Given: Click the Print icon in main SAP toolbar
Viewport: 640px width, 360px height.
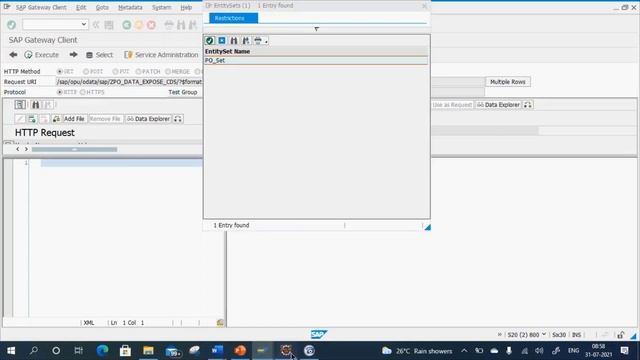Looking at the screenshot, I should pyautogui.click(x=169, y=25).
